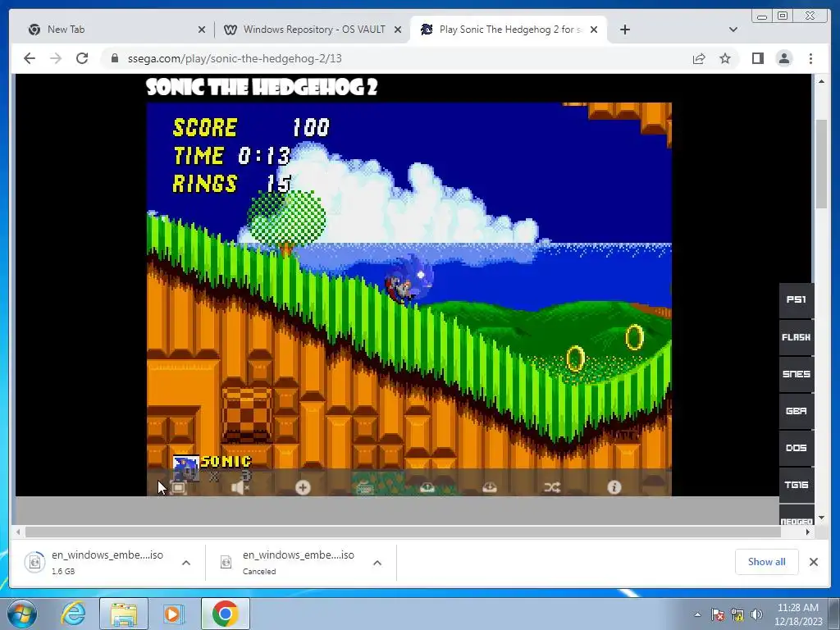Open the Windows Start menu
840x630 pixels.
[x=22, y=614]
